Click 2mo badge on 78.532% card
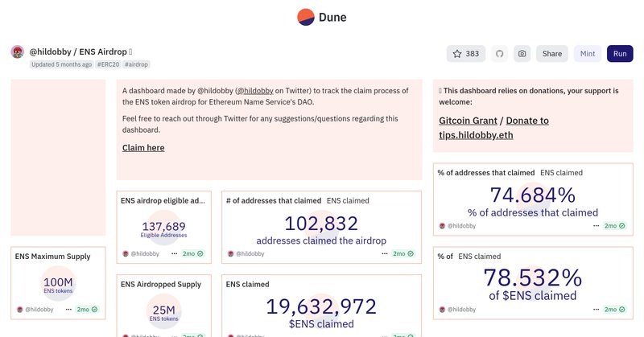This screenshot has width=644, height=337. pyautogui.click(x=615, y=310)
